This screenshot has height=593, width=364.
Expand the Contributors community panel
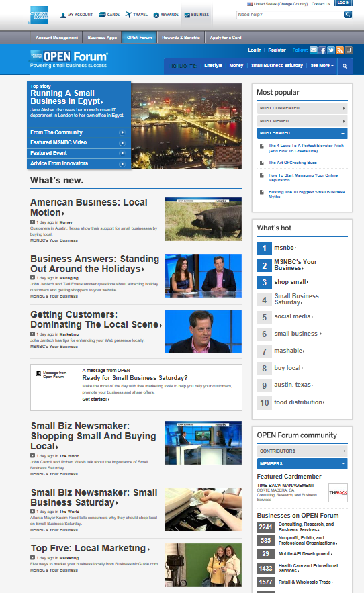coord(302,451)
